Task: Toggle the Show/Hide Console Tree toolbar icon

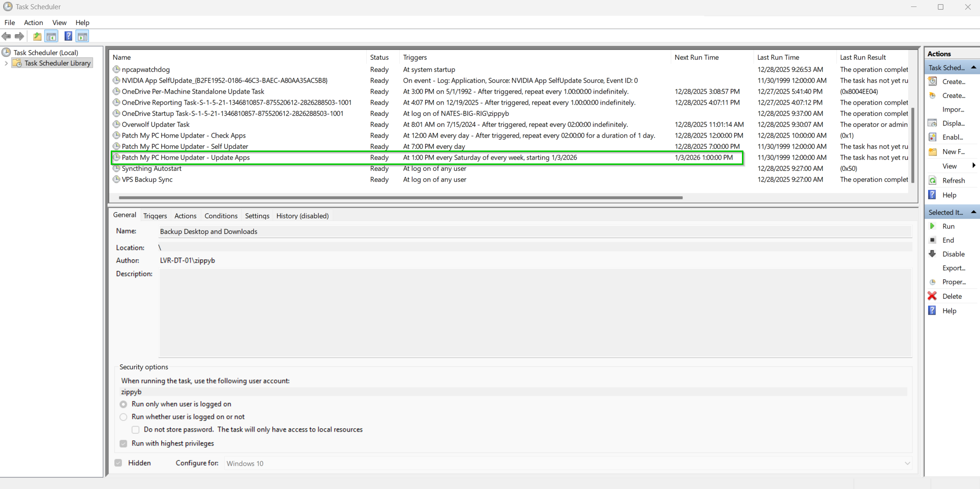Action: [x=51, y=36]
